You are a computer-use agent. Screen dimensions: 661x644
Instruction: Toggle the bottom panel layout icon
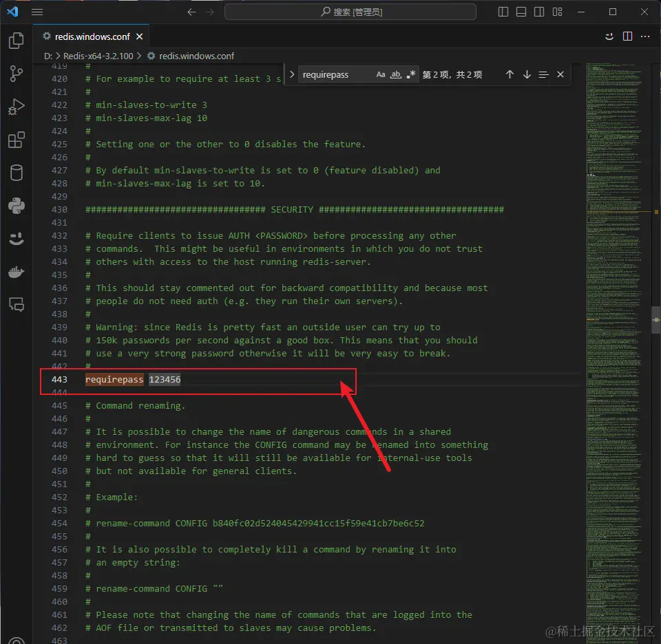pos(521,12)
